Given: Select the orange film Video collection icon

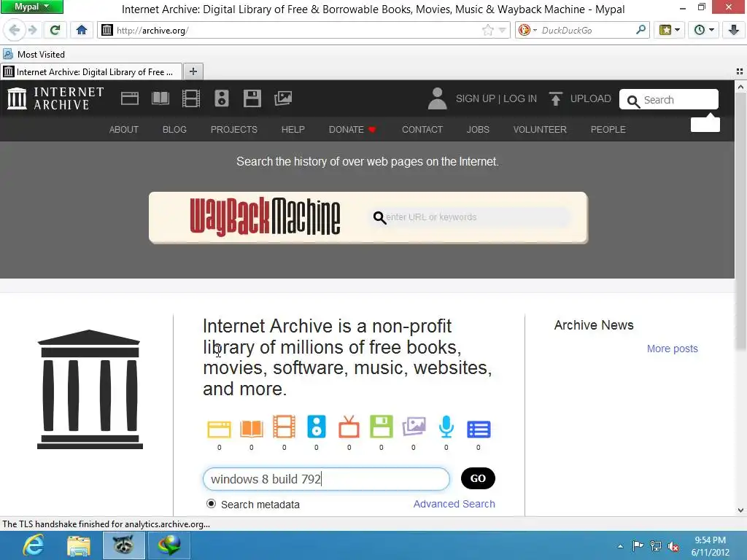Looking at the screenshot, I should (x=284, y=427).
